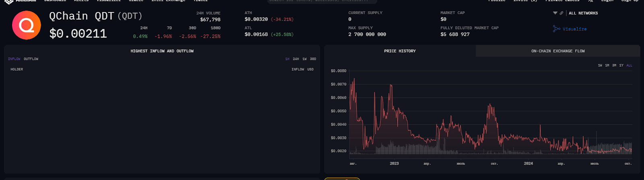Click the ATH price $0.00320
The image size is (644, 180).
point(256,19)
